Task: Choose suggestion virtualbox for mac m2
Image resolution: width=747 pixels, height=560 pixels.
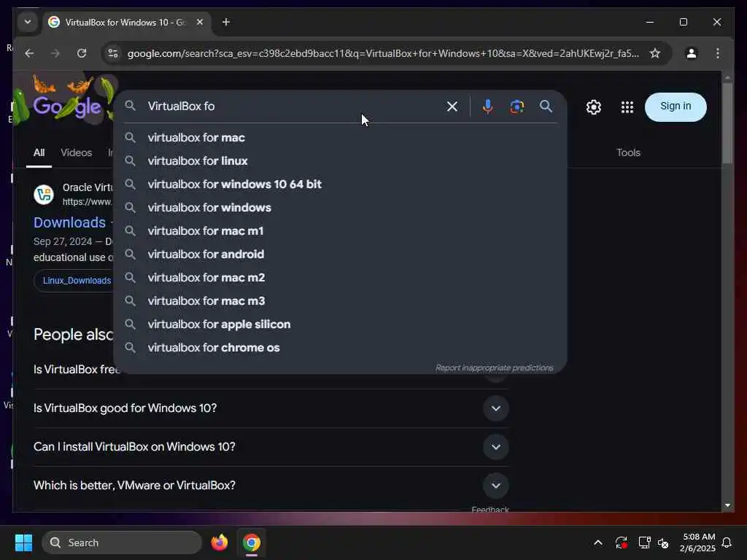Action: point(340,278)
